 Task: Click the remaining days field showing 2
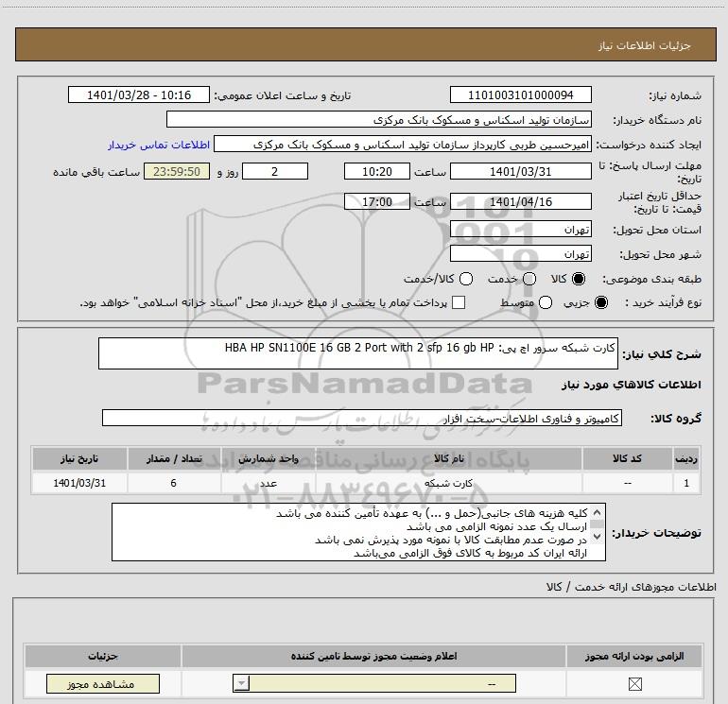click(275, 172)
